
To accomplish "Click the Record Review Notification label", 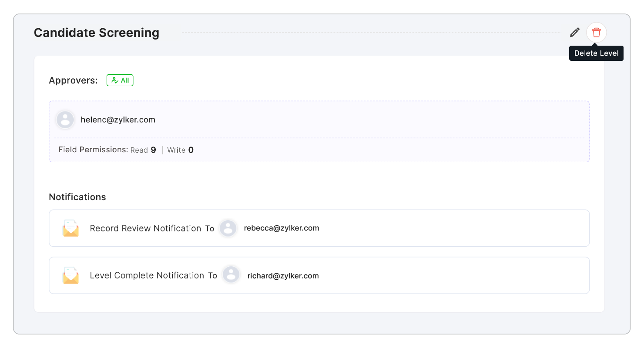I will coord(145,228).
